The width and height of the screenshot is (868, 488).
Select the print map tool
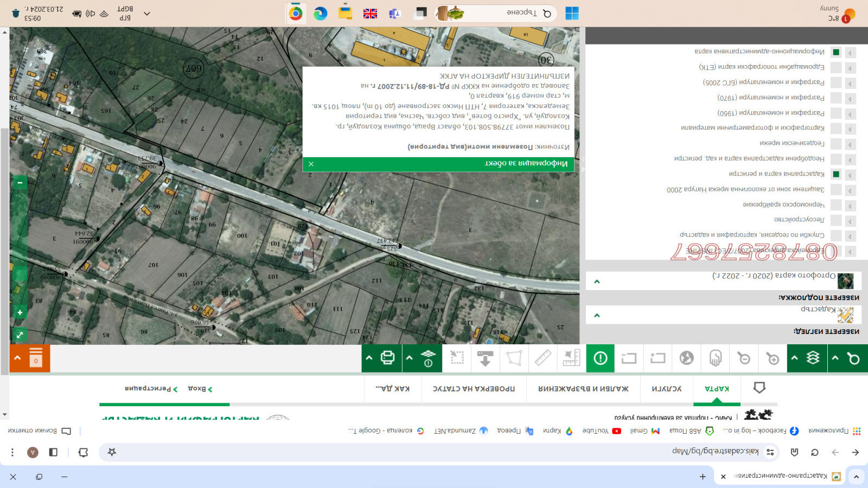point(386,358)
